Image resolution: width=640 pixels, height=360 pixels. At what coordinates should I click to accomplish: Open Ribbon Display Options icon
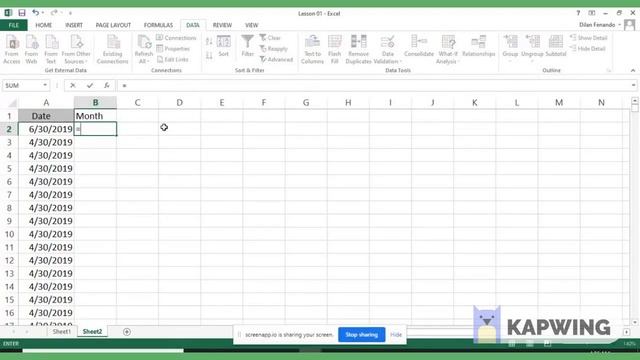592,13
